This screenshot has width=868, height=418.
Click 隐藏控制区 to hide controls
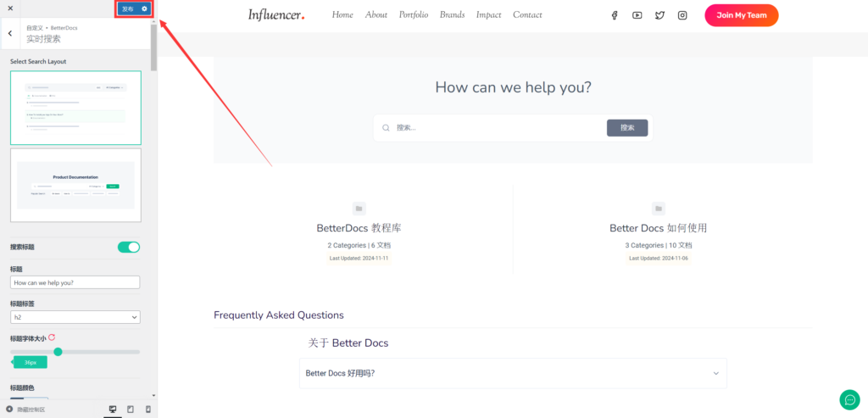coord(25,410)
